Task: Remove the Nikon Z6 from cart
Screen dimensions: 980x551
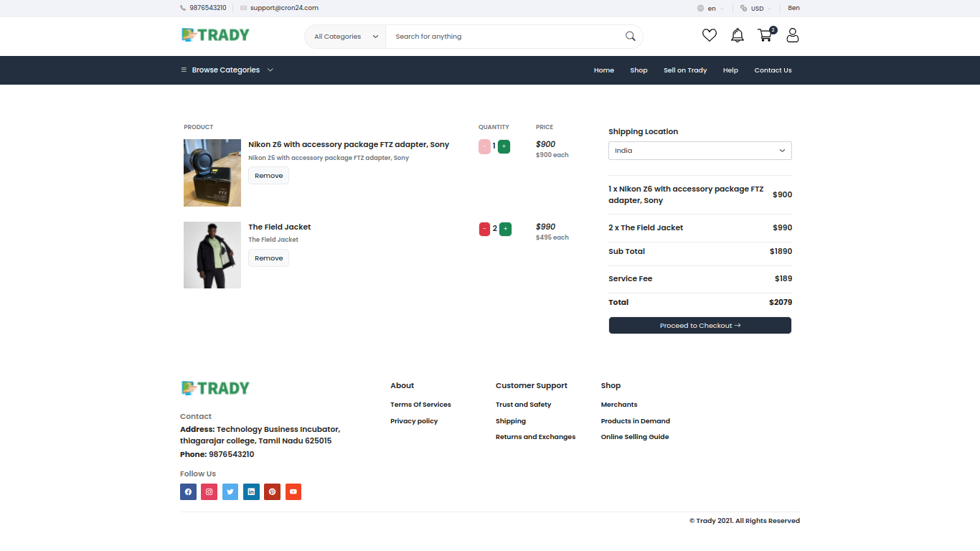Action: click(x=268, y=175)
